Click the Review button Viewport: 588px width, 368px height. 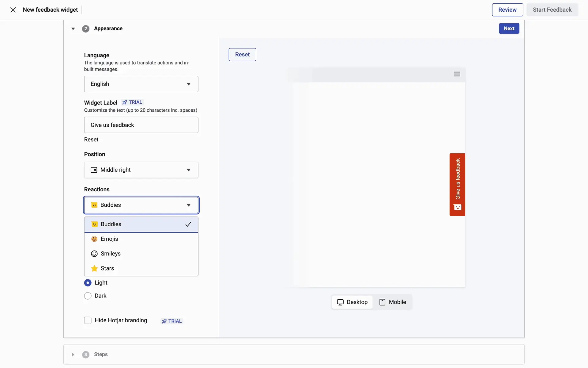(507, 10)
